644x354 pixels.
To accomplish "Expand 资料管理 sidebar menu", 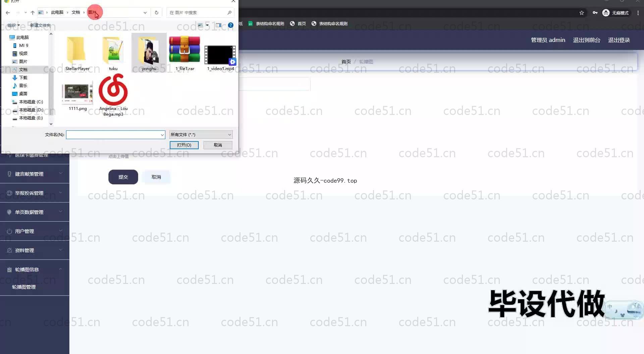I will click(x=35, y=250).
